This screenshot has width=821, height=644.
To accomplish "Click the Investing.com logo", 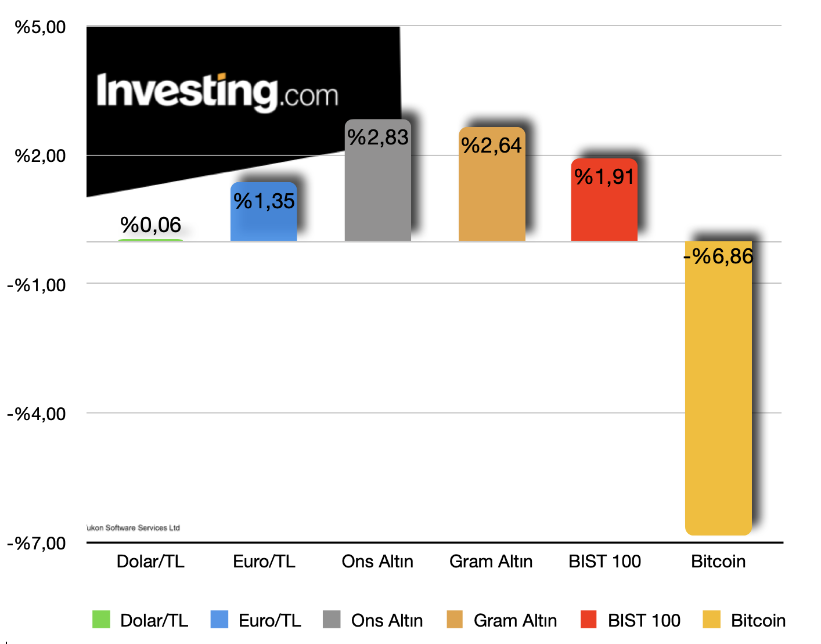I will (x=217, y=92).
